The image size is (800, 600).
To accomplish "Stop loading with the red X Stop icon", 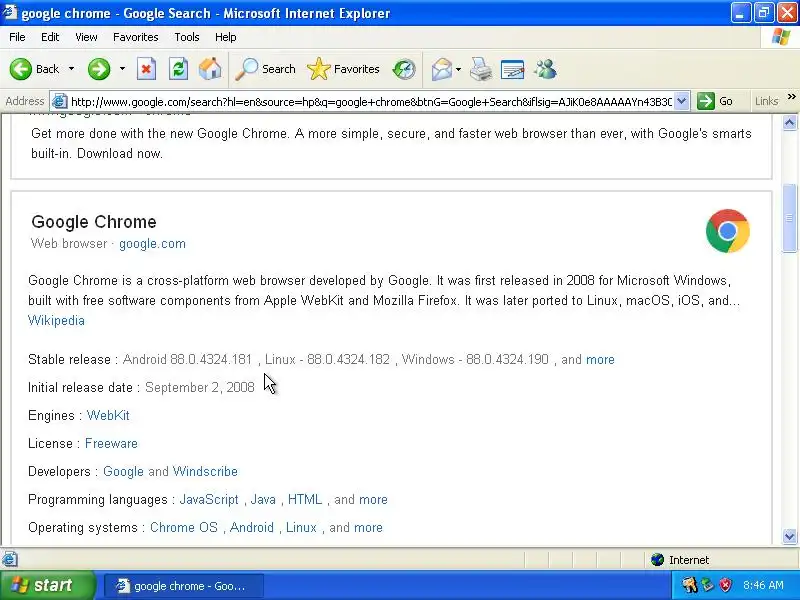I will pos(146,69).
